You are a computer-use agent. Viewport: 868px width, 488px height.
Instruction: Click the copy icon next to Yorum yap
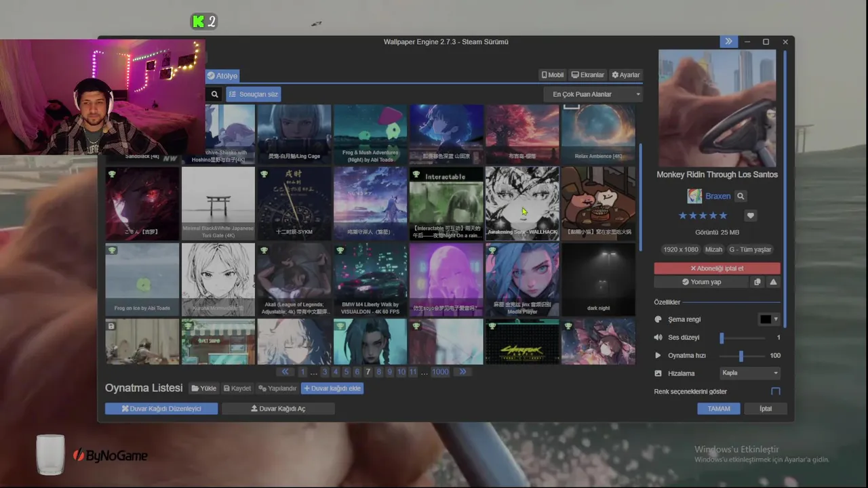click(x=757, y=282)
